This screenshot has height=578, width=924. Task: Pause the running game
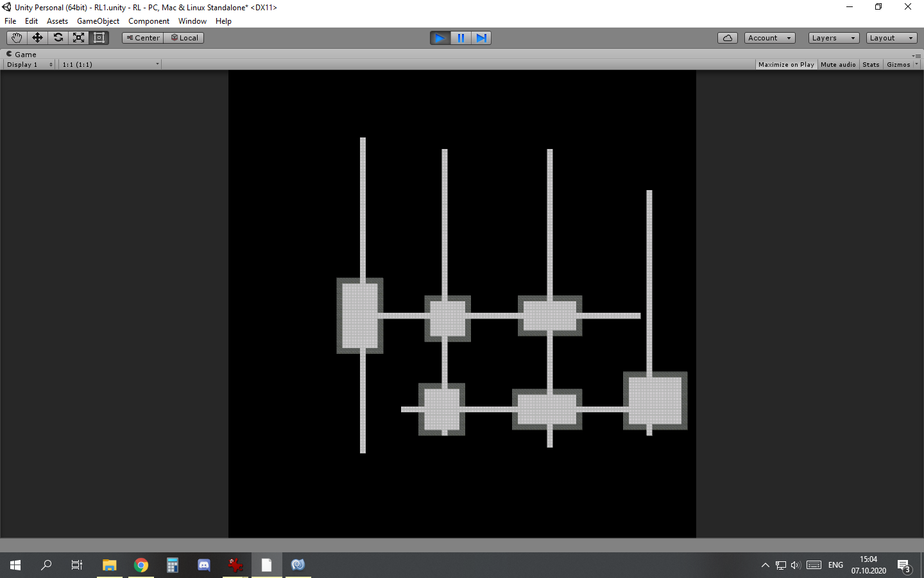pos(461,38)
